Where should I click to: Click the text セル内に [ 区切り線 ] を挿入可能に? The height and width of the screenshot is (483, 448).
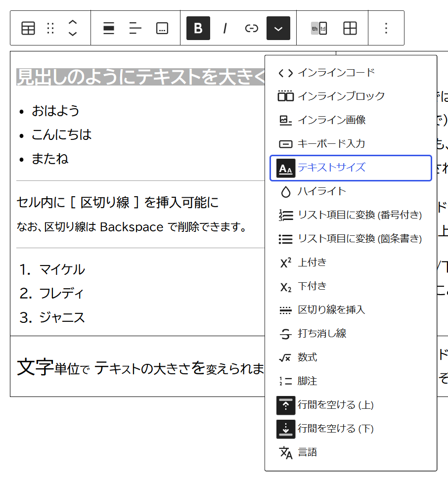[x=118, y=203]
